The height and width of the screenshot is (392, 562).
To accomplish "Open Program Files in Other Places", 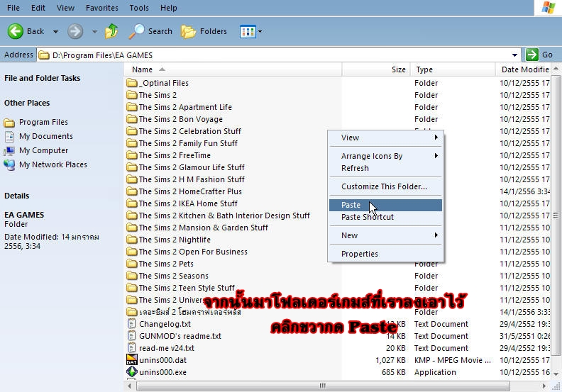I will [x=43, y=122].
